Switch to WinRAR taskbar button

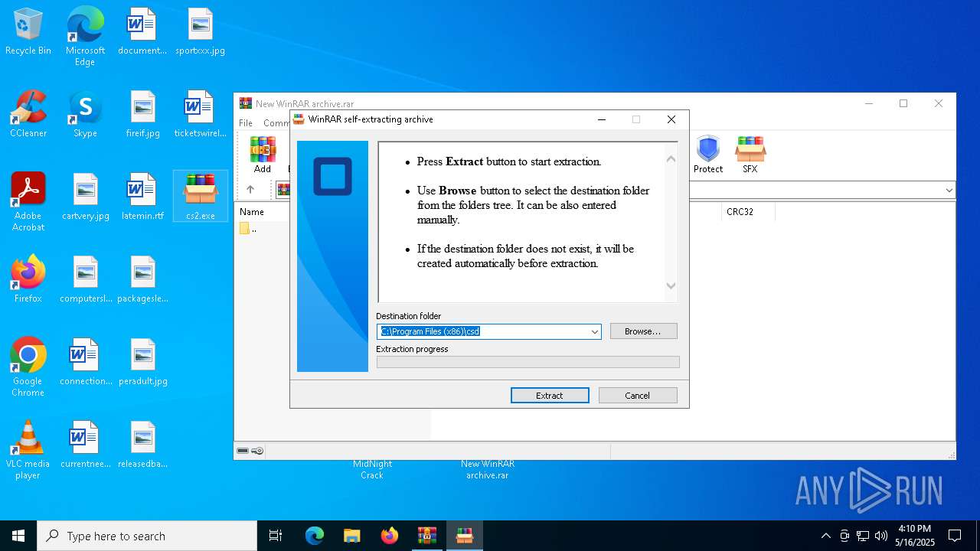(x=426, y=536)
